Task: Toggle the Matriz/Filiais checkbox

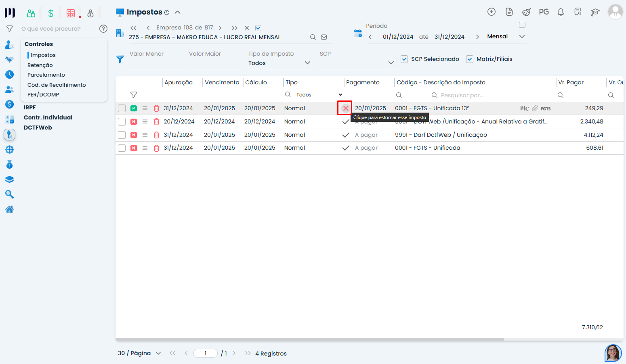Action: (x=469, y=59)
